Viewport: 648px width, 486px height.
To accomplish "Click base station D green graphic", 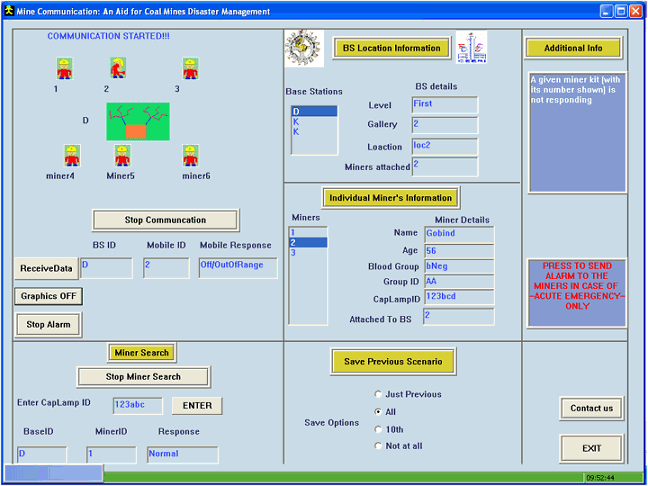I will tap(138, 121).
